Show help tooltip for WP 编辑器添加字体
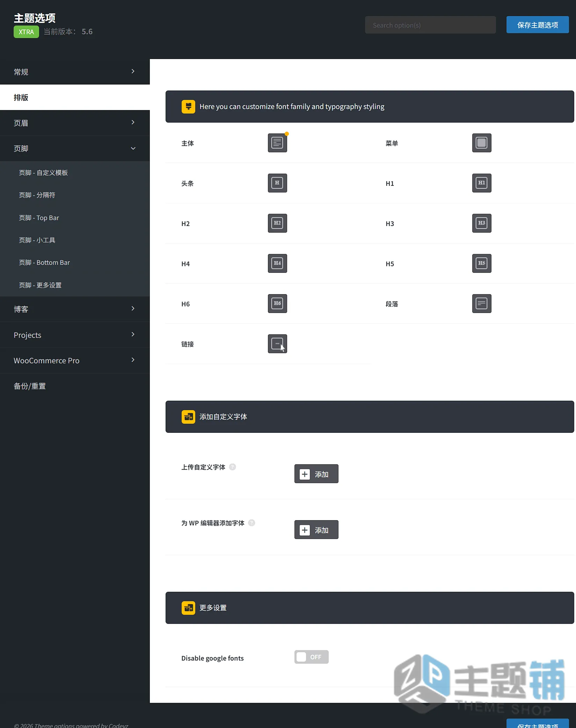Image resolution: width=576 pixels, height=728 pixels. 251,523
